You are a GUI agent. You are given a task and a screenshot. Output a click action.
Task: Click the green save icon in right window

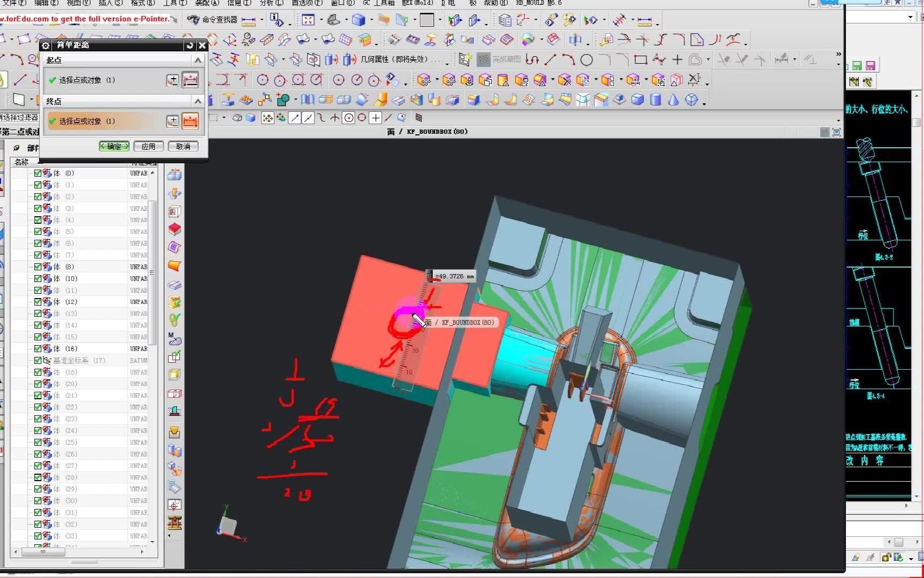857,66
